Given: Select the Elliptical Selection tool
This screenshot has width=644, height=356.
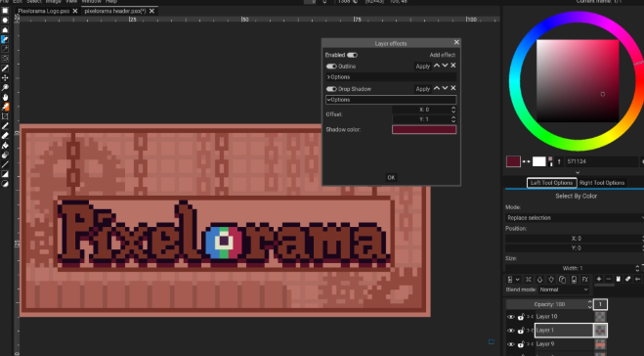Looking at the screenshot, I should coord(5,21).
